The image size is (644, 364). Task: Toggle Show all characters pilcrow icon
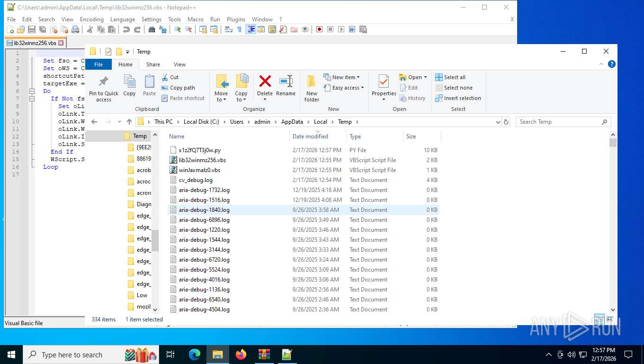tap(239, 29)
